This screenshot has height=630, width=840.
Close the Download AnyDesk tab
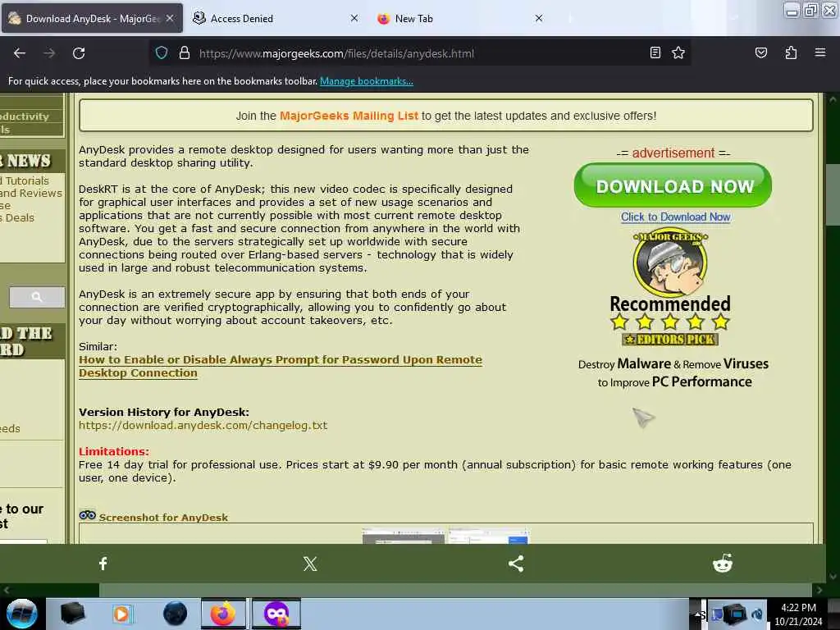click(x=170, y=18)
